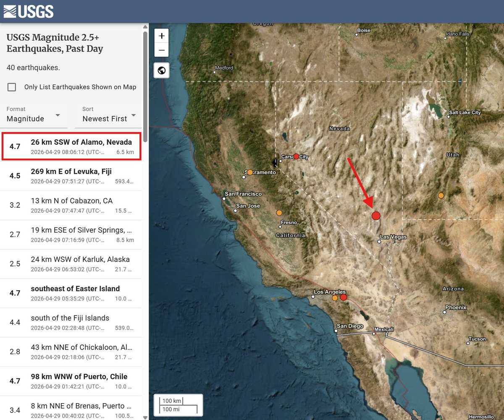
Task: Open the 26 km SSW of Alamo, Nevada entry
Action: click(x=71, y=146)
